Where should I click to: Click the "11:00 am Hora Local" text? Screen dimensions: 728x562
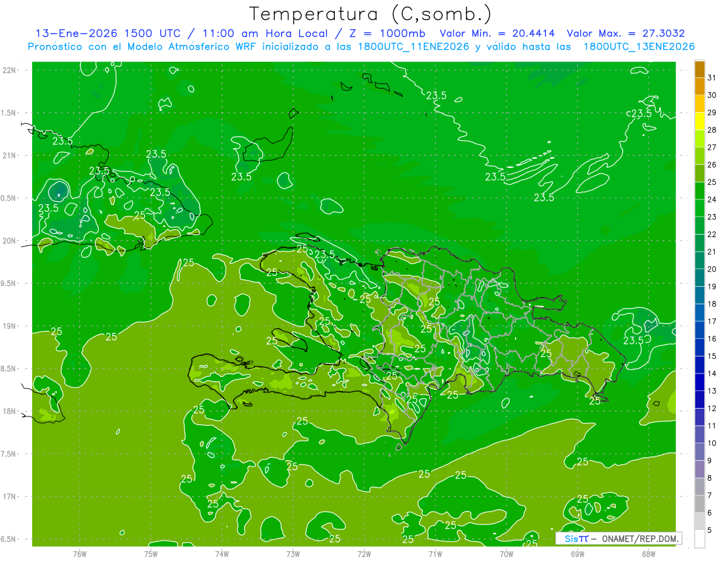pos(263,33)
